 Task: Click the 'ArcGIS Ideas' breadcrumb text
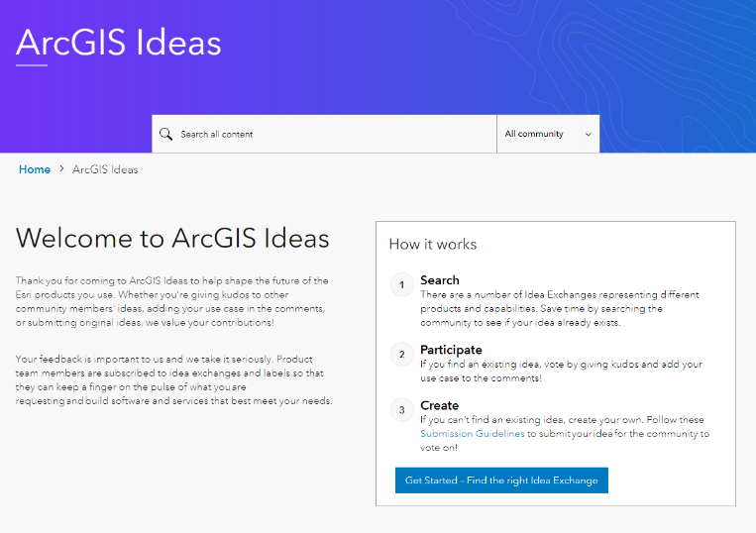point(105,169)
